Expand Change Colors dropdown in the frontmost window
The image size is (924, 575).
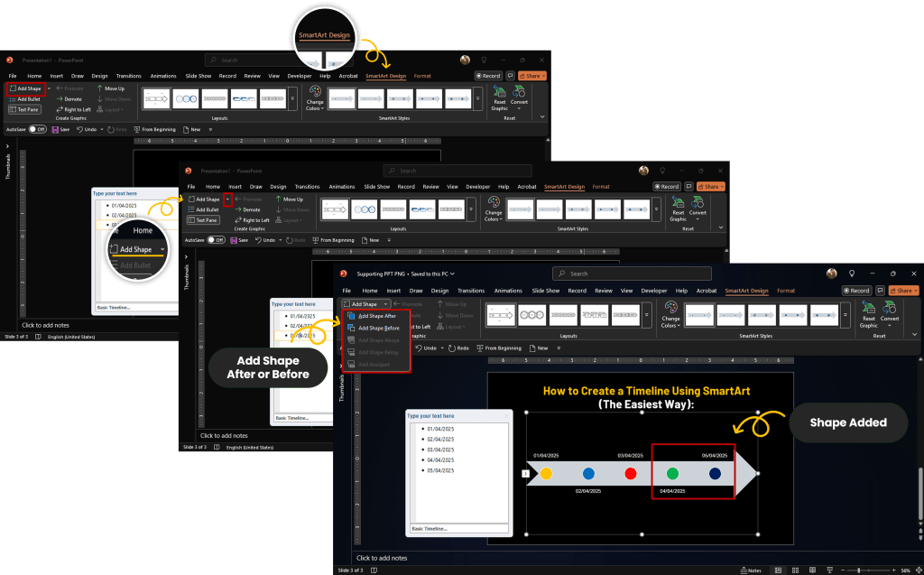[671, 320]
